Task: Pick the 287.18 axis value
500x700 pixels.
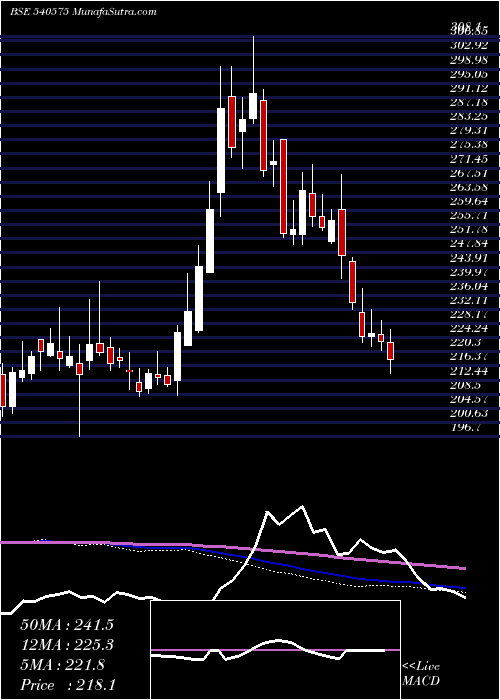Action: [470, 102]
